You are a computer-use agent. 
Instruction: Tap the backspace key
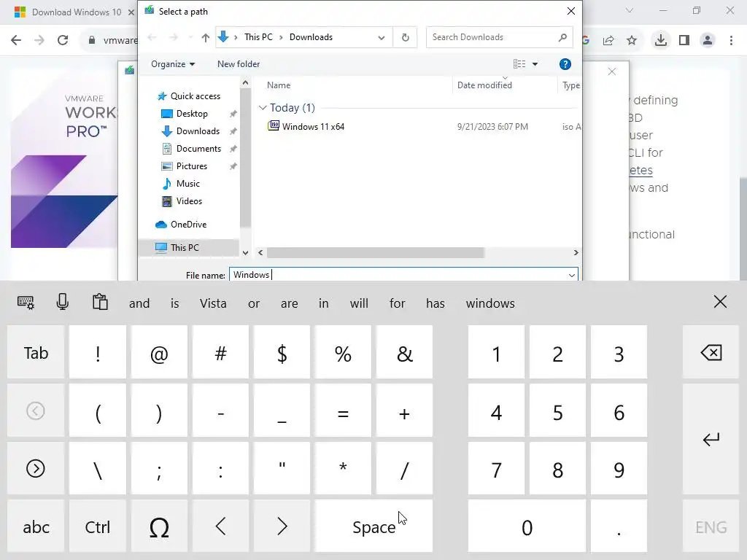(x=711, y=353)
